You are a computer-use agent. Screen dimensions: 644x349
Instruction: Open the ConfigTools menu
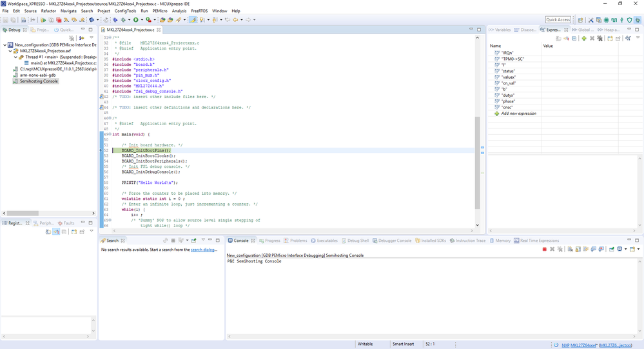125,11
